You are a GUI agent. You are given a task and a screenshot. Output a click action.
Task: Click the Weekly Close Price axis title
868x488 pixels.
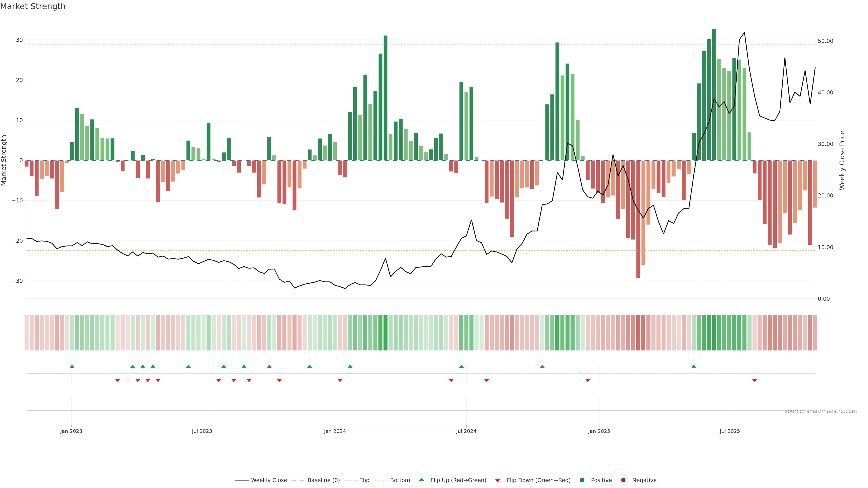click(842, 160)
